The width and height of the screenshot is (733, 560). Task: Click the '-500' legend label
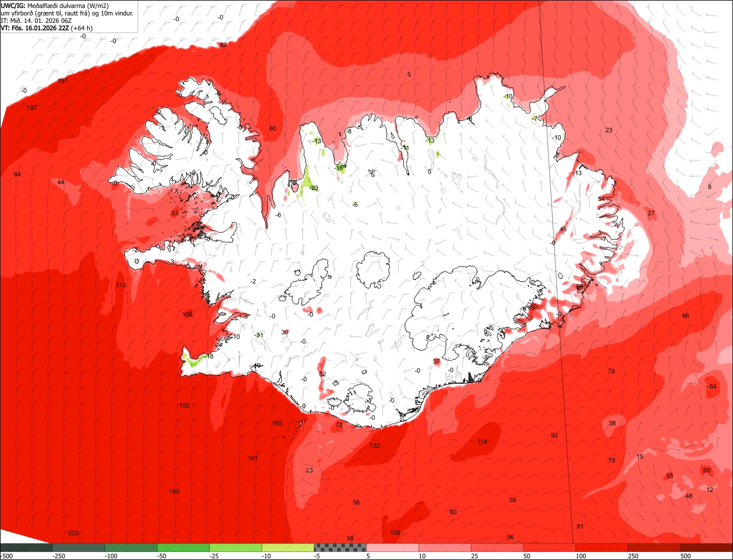coord(6,555)
